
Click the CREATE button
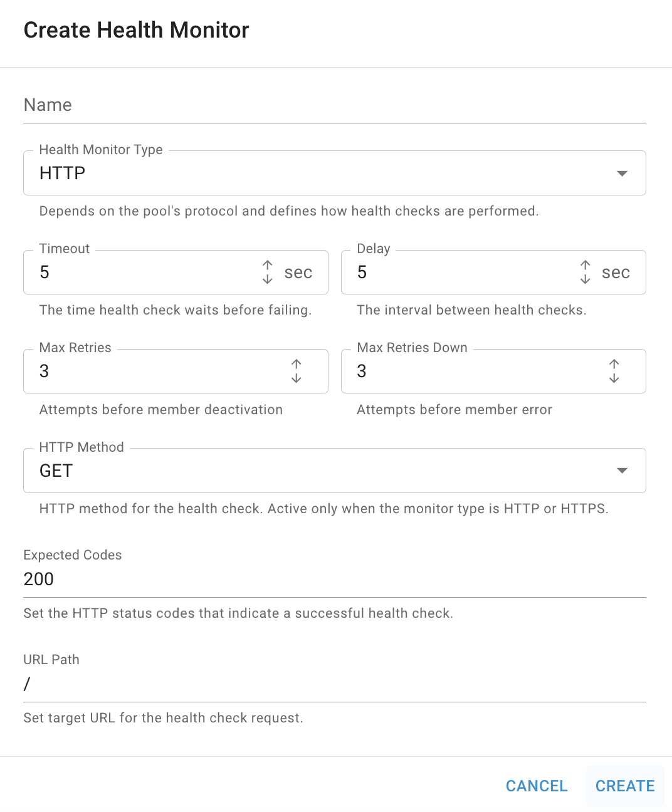click(x=625, y=786)
